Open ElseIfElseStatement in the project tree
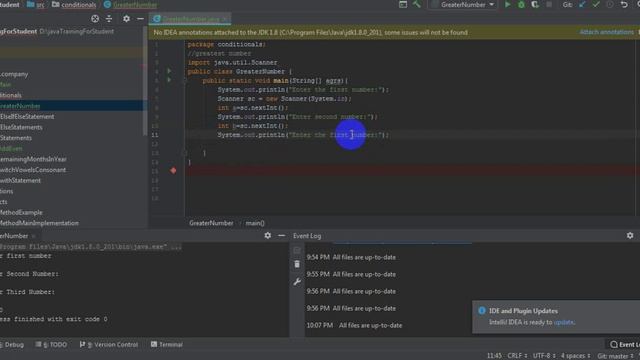This screenshot has height=360, width=640. click(27, 116)
